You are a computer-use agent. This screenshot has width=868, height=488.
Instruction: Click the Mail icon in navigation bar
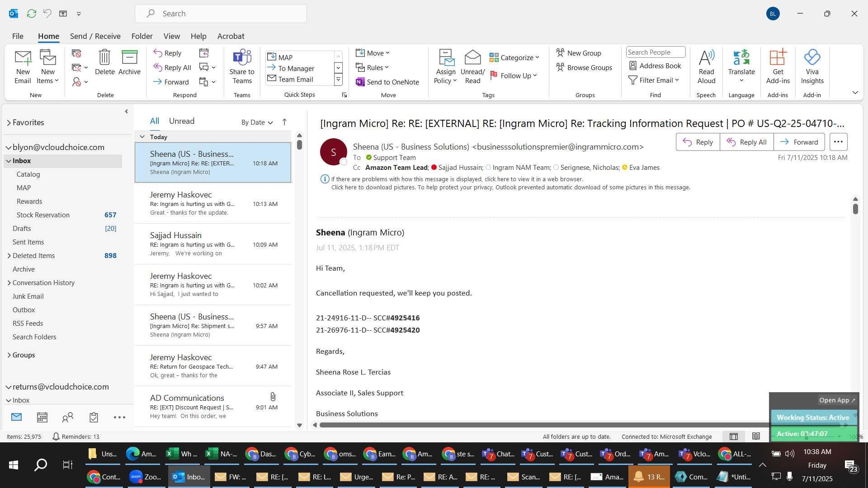[16, 417]
